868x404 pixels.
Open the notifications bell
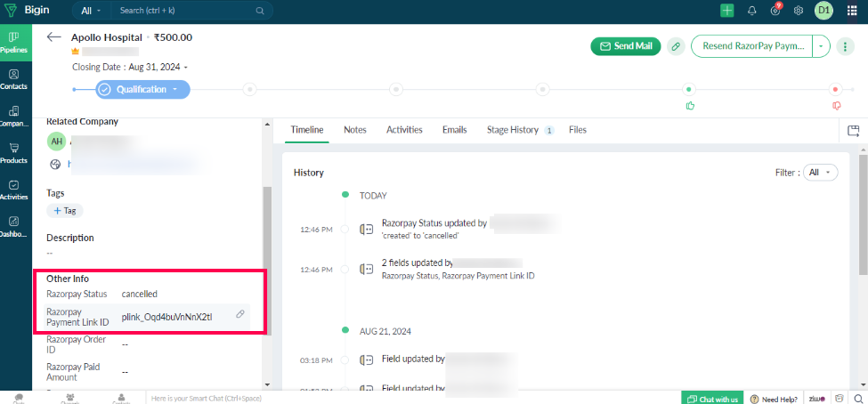751,11
